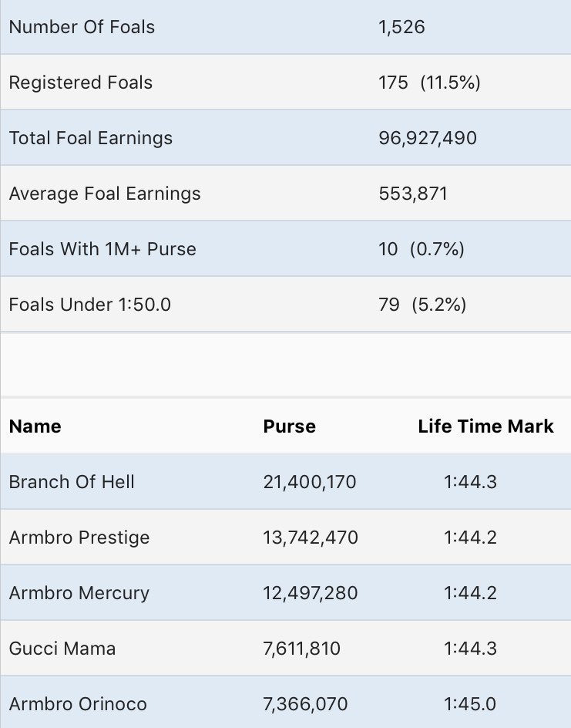Viewport: 571px width, 728px height.
Task: Open the Armbro Orinoco horse entry
Action: point(78,704)
